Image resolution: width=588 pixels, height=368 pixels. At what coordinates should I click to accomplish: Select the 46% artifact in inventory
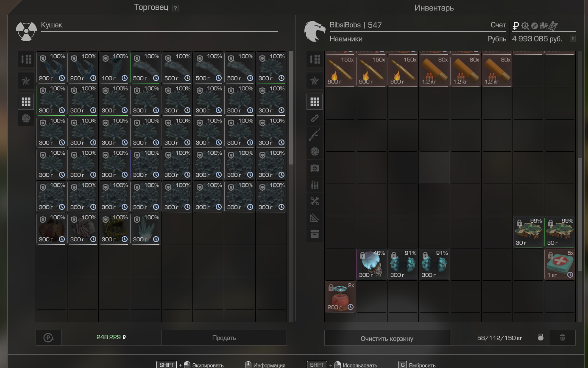click(x=371, y=264)
